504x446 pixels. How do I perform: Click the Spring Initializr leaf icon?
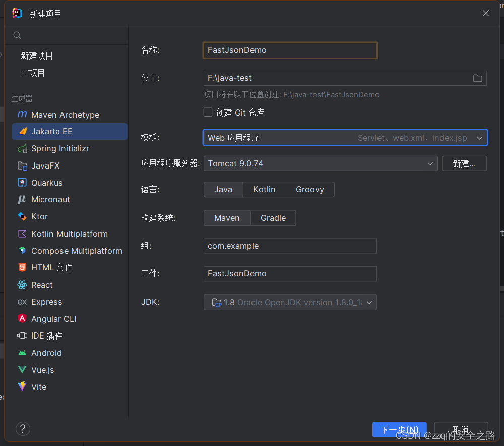click(x=22, y=149)
